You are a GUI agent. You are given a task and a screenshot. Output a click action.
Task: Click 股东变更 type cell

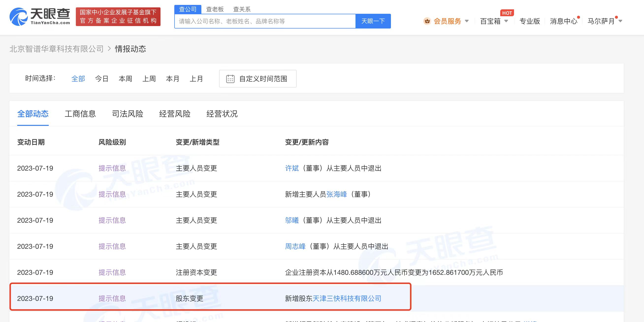[x=190, y=299]
